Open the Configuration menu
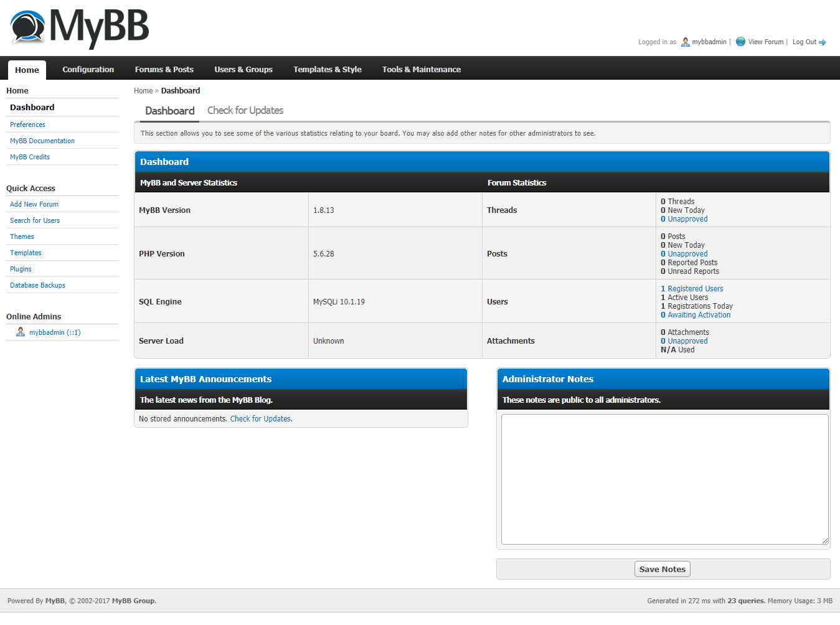The width and height of the screenshot is (840, 625). 88,70
